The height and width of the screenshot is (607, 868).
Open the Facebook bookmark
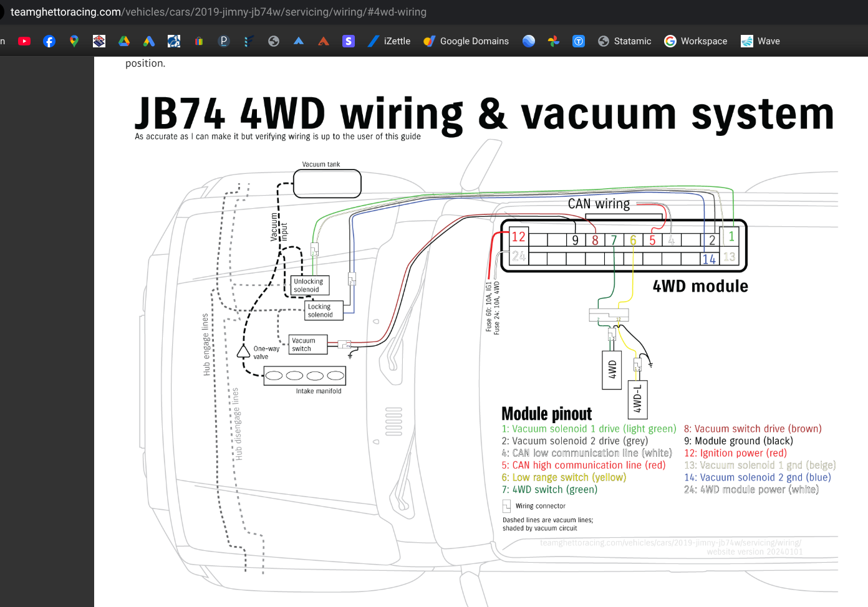tap(49, 41)
